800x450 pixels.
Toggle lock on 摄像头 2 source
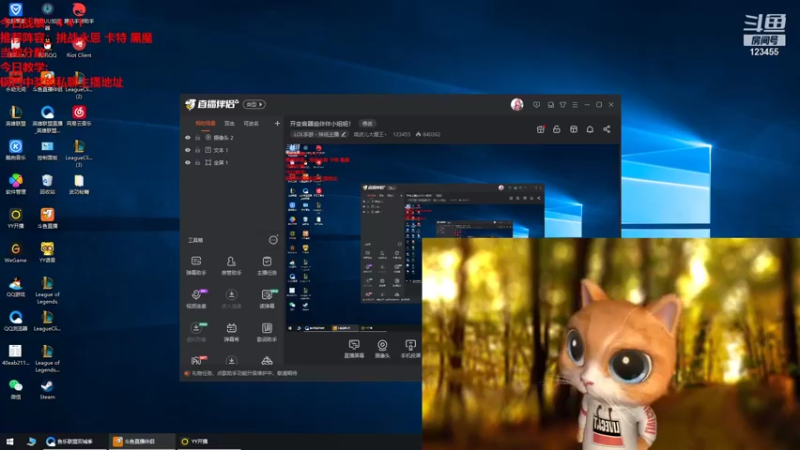[197, 138]
